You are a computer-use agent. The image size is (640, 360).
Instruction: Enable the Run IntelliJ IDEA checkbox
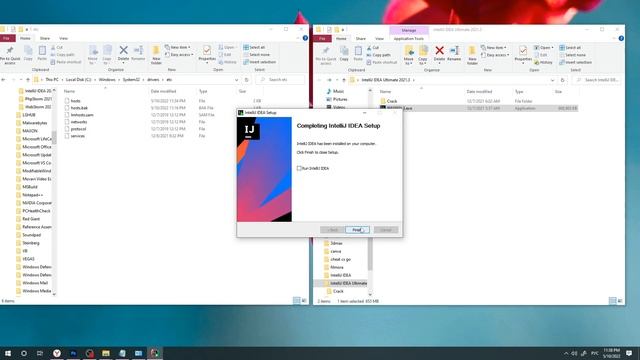pos(299,168)
